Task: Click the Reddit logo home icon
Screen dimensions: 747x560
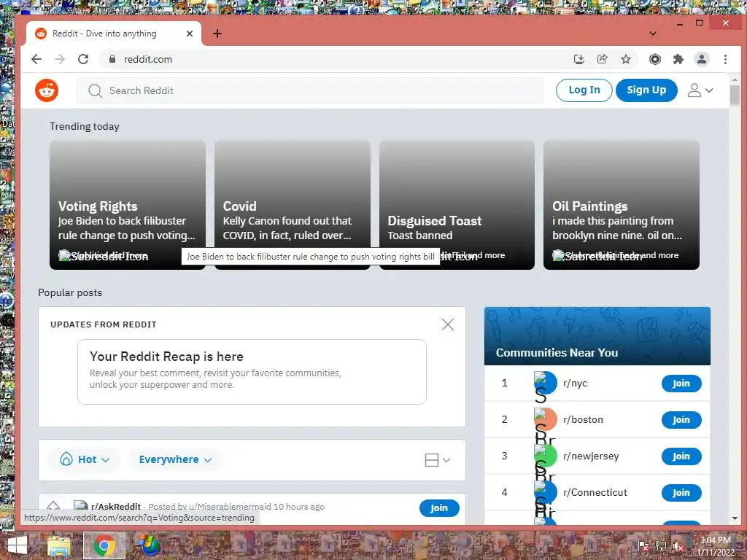Action: tap(47, 90)
